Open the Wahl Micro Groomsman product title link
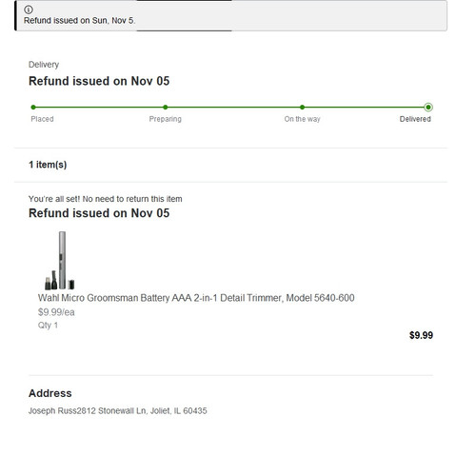The width and height of the screenshot is (476, 456). (196, 298)
